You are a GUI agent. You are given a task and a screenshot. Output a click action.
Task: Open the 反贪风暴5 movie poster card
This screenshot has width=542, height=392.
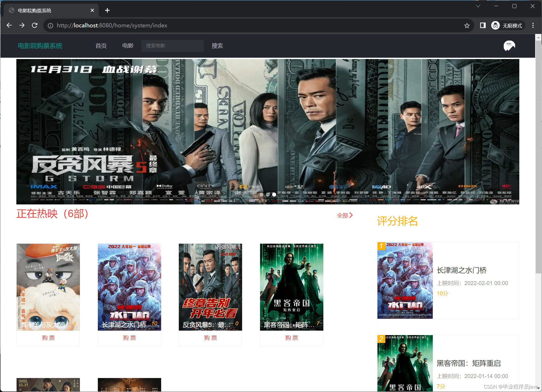pyautogui.click(x=210, y=287)
